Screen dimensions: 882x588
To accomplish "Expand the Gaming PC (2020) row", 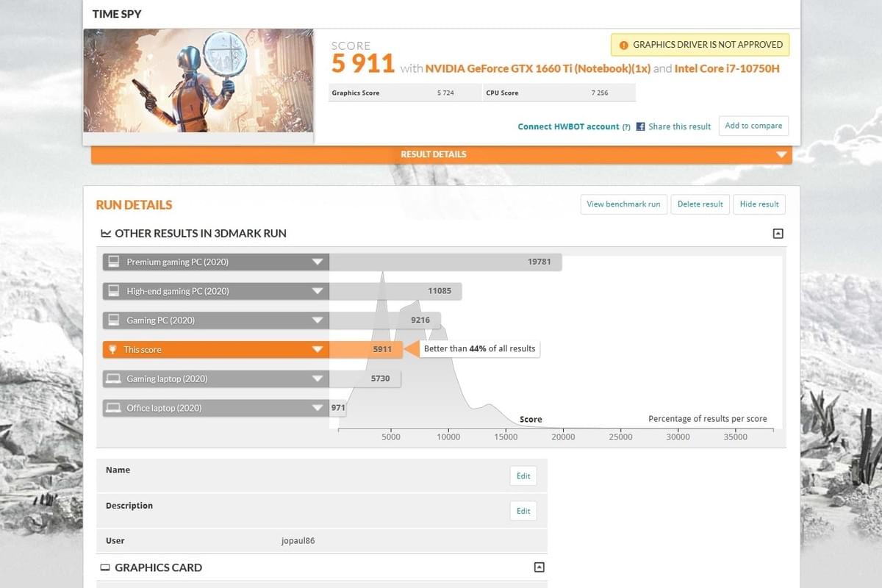I will 318,320.
